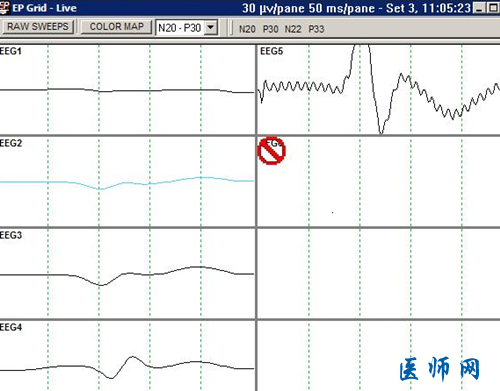Image resolution: width=500 pixels, height=391 pixels.
Task: Select the EEG1 channel pane
Action: tap(127, 89)
